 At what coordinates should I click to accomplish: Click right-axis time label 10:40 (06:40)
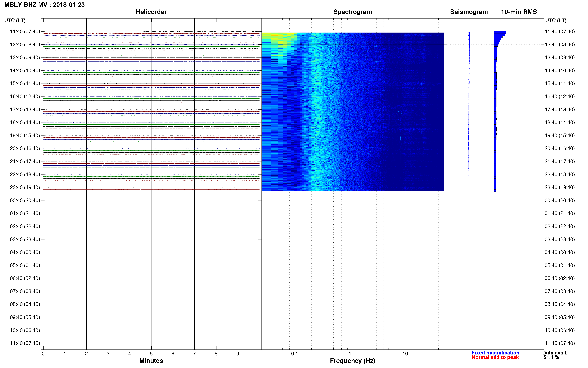[x=560, y=330]
